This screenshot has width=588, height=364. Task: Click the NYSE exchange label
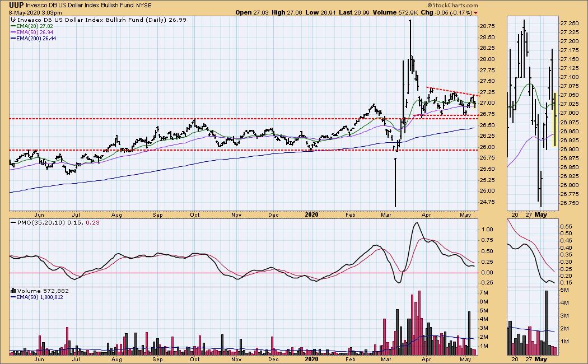click(143, 6)
